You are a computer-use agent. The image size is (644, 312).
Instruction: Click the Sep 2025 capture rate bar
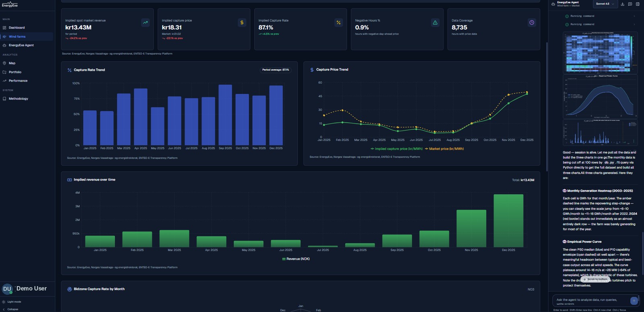[x=225, y=115]
